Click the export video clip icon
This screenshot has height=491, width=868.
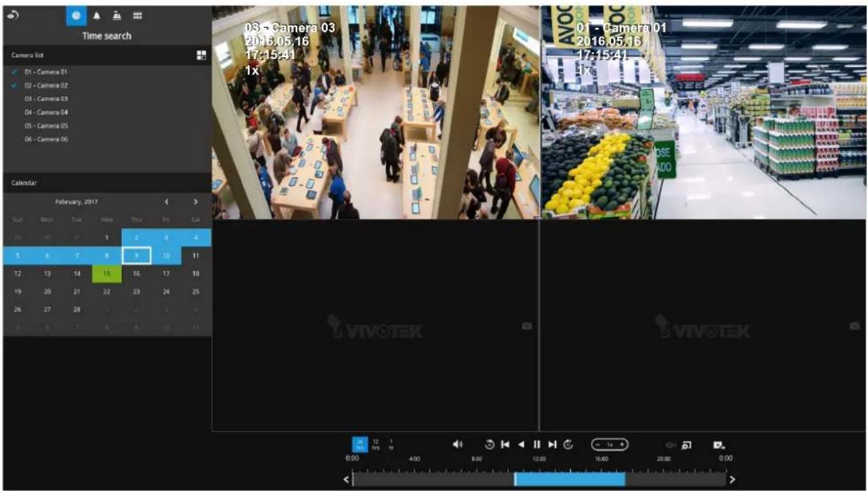click(719, 445)
